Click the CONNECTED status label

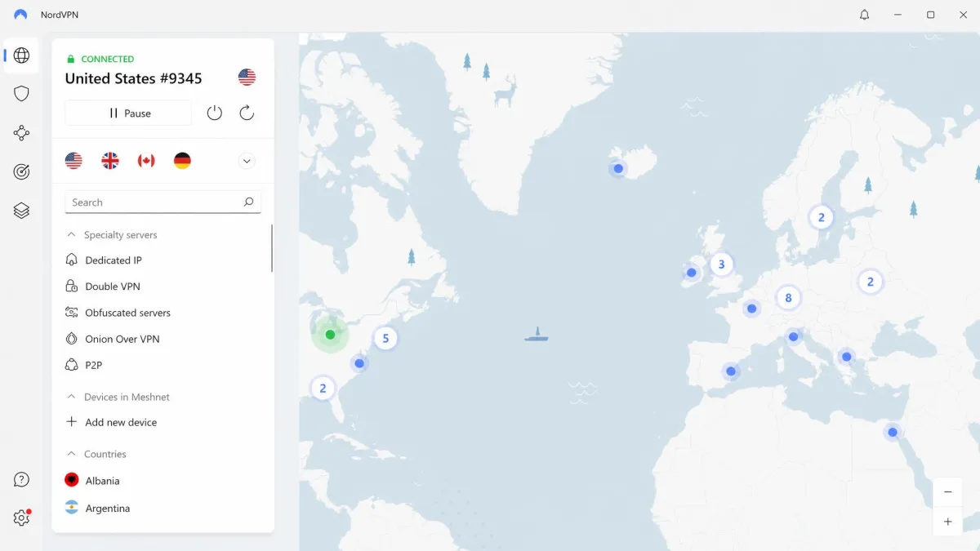107,59
